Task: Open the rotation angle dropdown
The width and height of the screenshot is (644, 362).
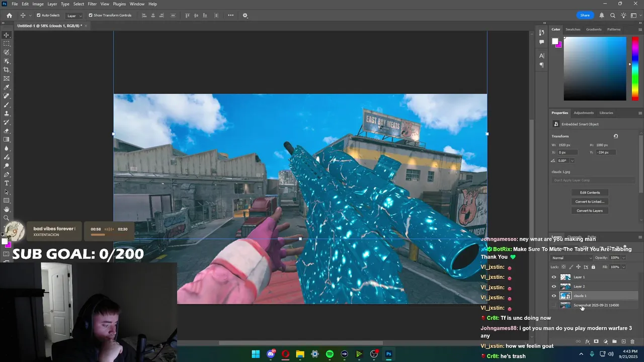Action: tap(572, 160)
